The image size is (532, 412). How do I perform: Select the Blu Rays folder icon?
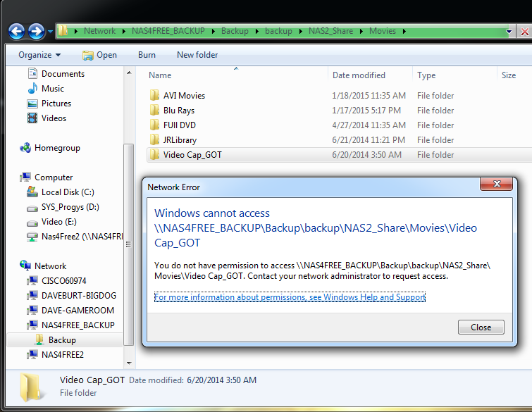click(x=154, y=111)
